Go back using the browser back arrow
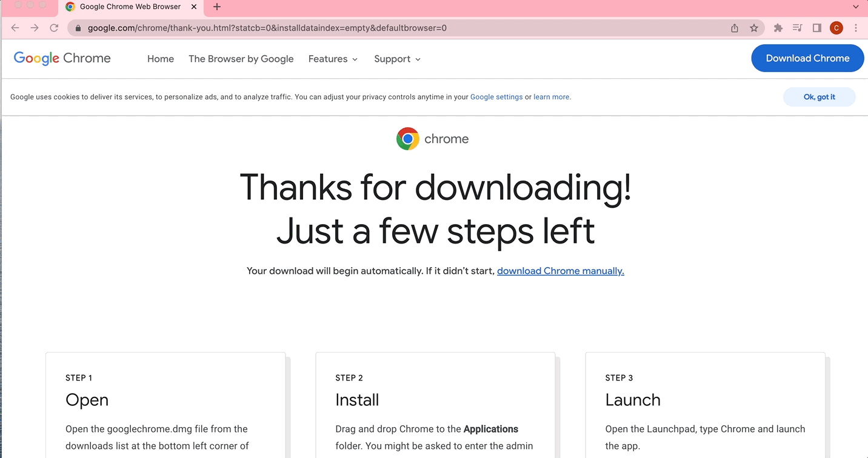The width and height of the screenshot is (868, 458). pyautogui.click(x=15, y=28)
